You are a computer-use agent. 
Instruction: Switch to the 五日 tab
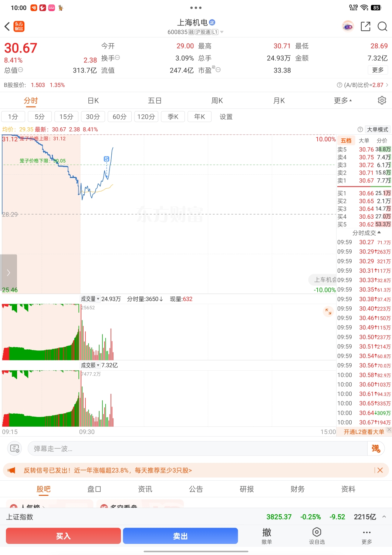click(155, 101)
